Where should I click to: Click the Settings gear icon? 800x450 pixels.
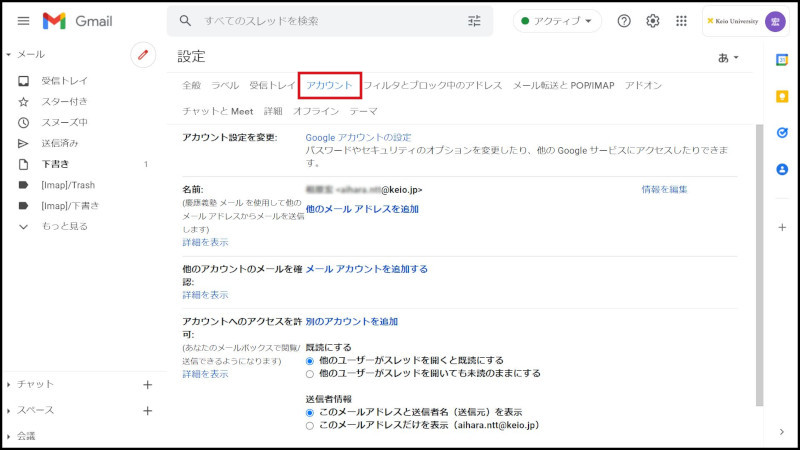coord(653,21)
